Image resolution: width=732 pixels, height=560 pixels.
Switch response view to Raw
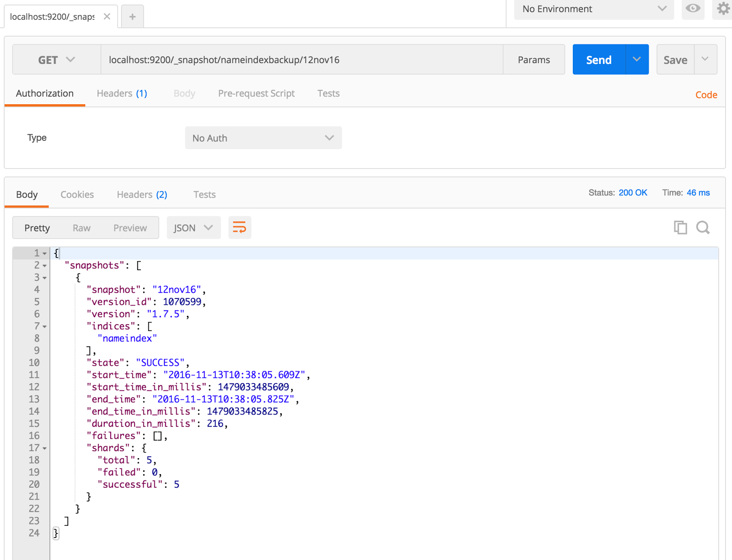(x=81, y=227)
